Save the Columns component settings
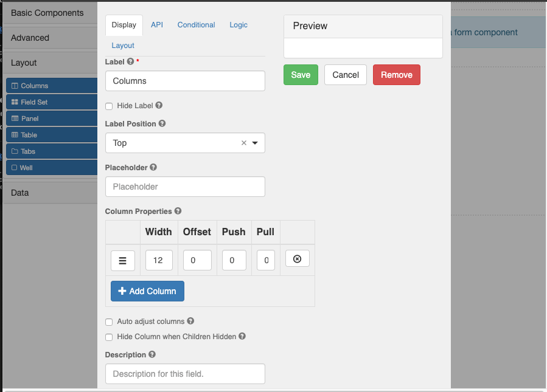The width and height of the screenshot is (547, 392). tap(300, 74)
